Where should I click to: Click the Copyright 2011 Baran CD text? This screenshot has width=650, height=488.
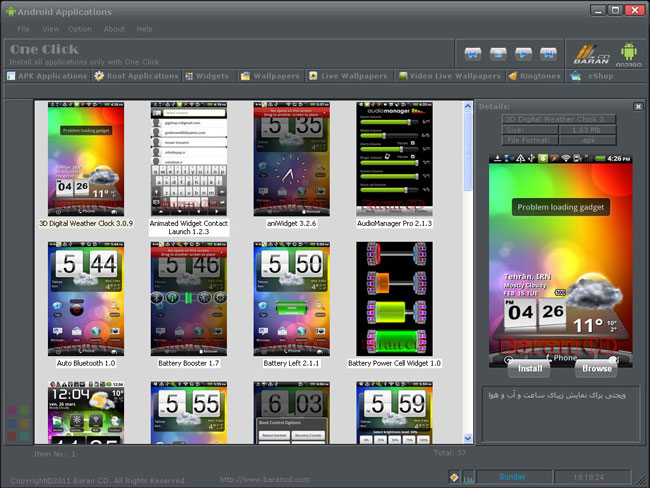point(98,481)
